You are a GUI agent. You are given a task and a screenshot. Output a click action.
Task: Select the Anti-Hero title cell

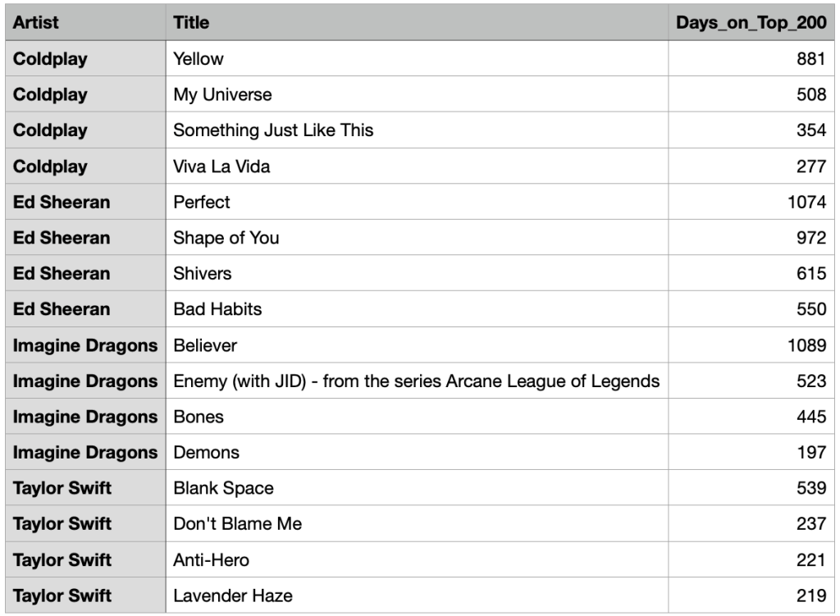point(211,560)
